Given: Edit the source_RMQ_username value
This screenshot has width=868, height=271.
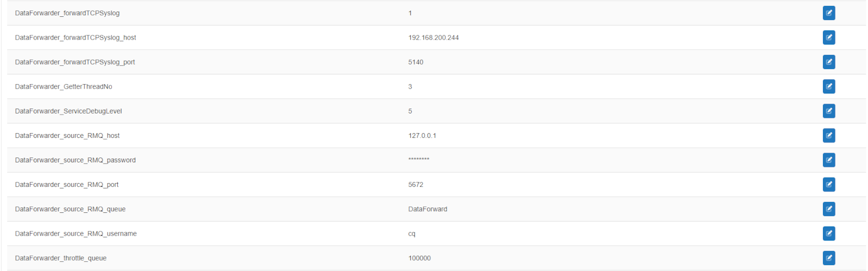Looking at the screenshot, I should (x=828, y=234).
